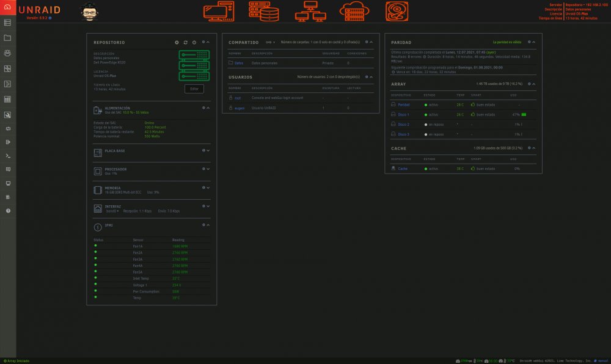Viewport: 611px width, 364px height.
Task: Open the Disco 1 device link
Action: pyautogui.click(x=403, y=115)
